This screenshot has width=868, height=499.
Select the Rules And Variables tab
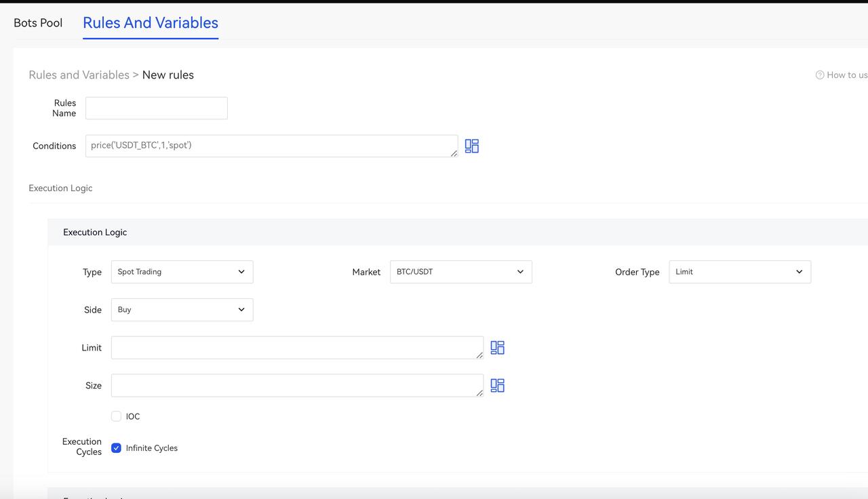(151, 23)
